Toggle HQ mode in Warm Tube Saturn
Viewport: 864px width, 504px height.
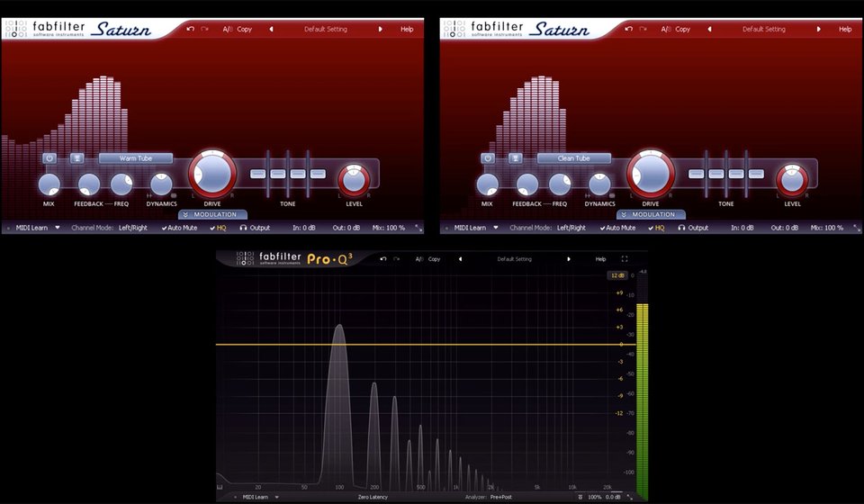[218, 228]
